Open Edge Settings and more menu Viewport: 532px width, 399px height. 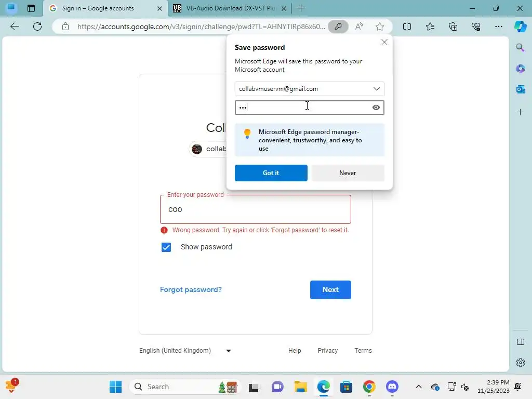tap(498, 26)
